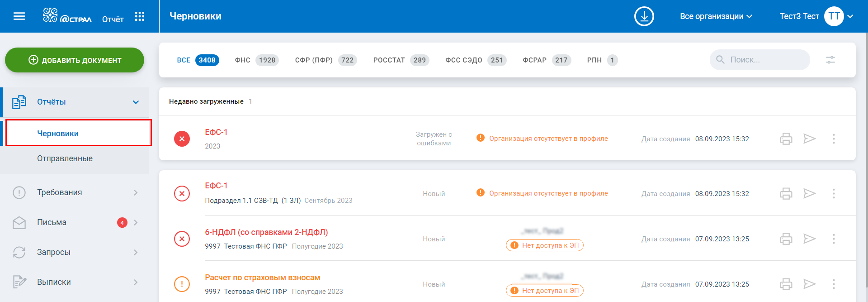Print the recently uploaded ЕФС-1 draft
Viewport: 868px width, 302px height.
(786, 139)
